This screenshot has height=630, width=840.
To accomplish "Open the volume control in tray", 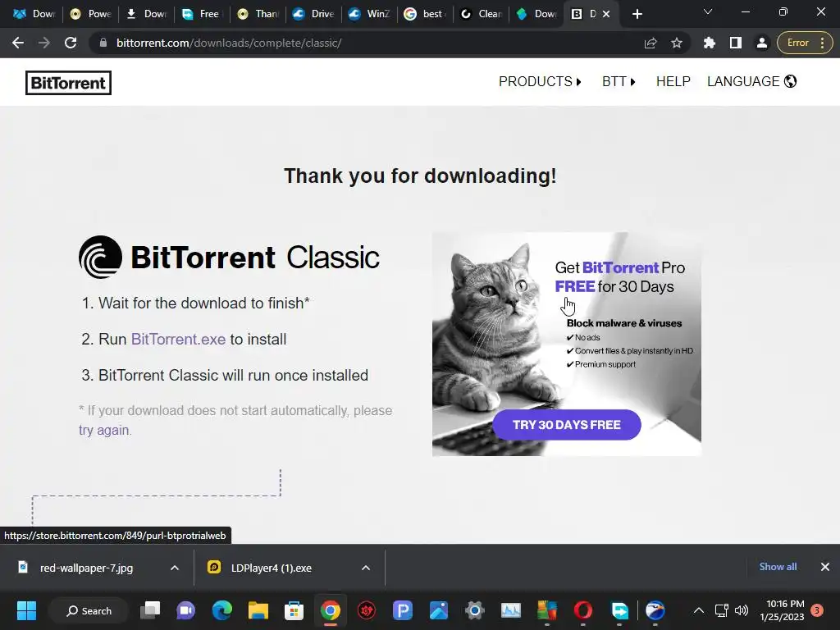I will 742,610.
